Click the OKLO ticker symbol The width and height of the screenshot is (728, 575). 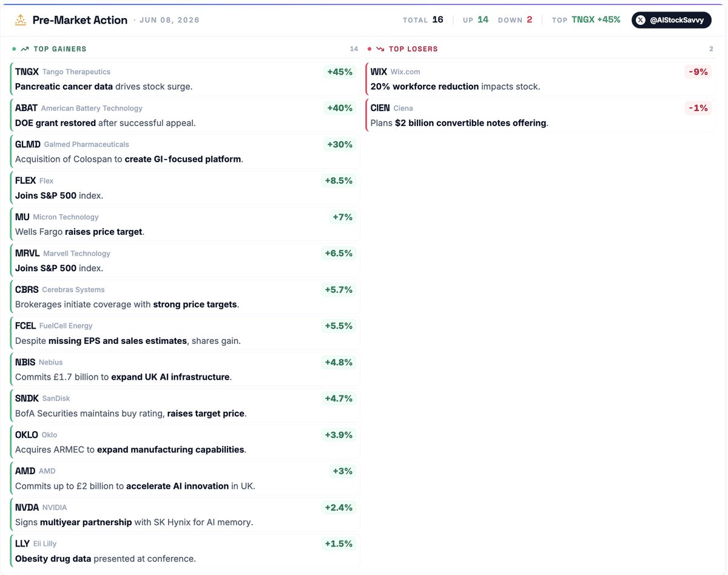pos(27,435)
